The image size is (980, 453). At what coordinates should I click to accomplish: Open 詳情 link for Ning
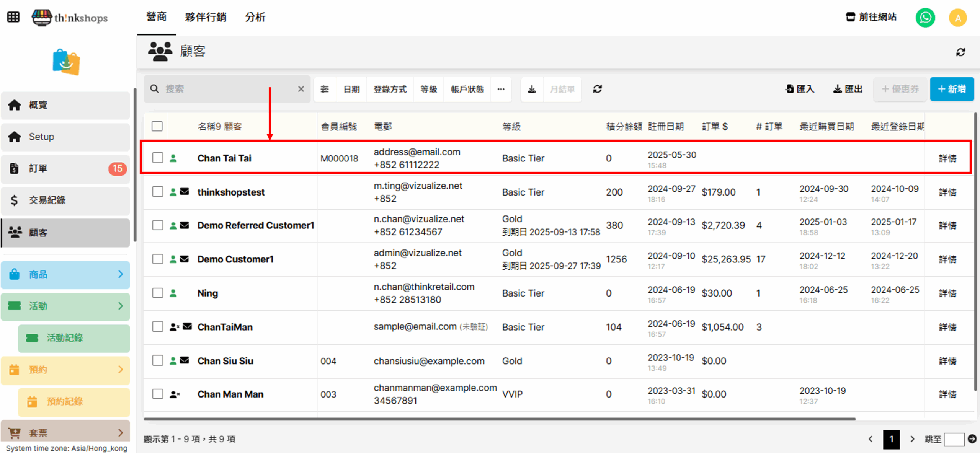point(947,293)
